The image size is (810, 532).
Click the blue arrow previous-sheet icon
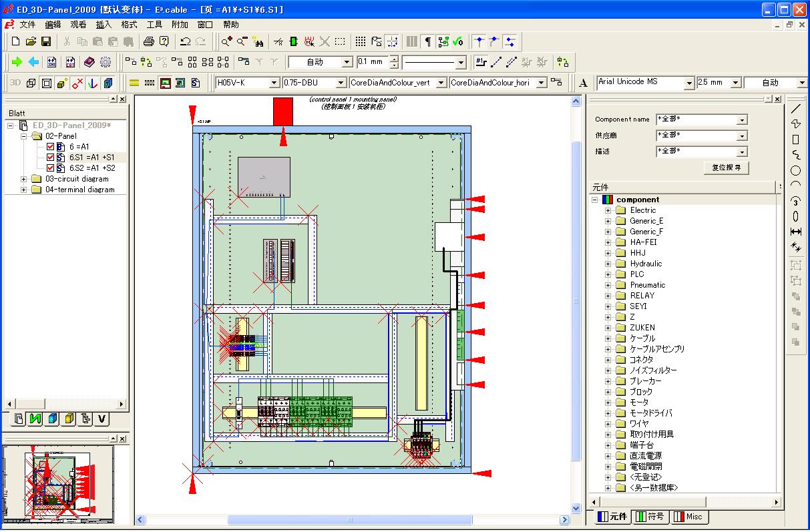[33, 62]
